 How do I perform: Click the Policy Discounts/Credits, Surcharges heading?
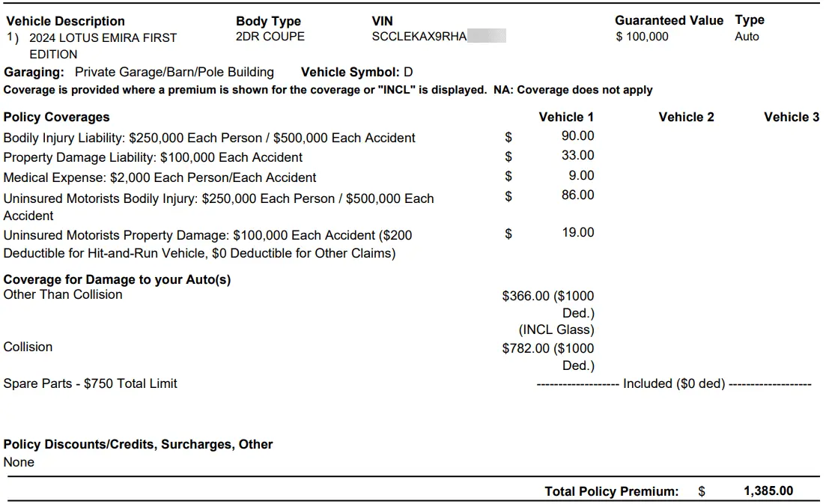click(x=138, y=444)
